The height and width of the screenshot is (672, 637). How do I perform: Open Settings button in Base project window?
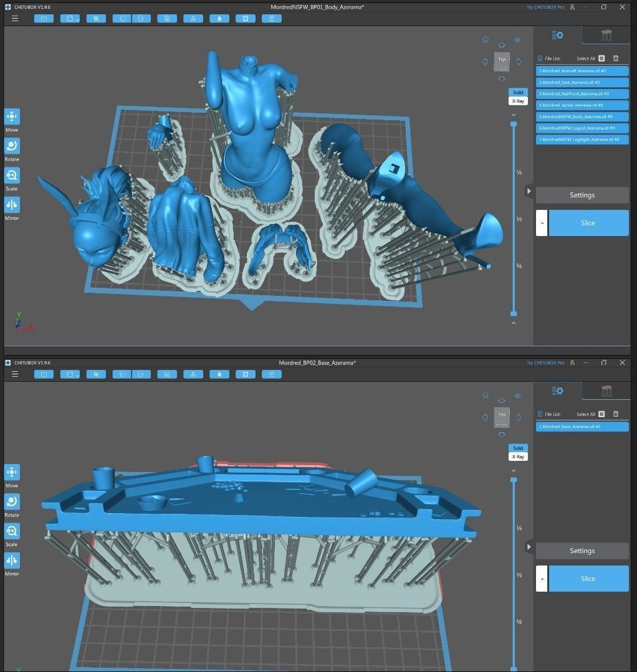pos(582,551)
